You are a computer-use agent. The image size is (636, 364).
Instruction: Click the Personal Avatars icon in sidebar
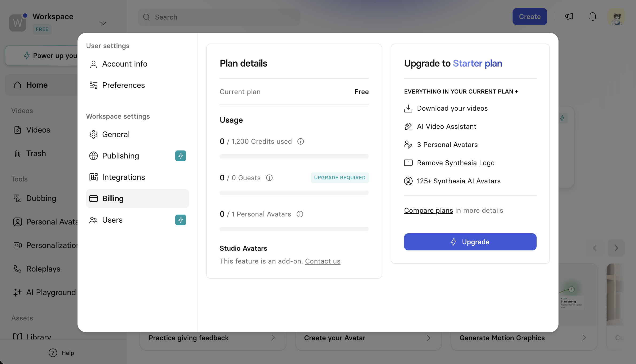click(x=18, y=222)
